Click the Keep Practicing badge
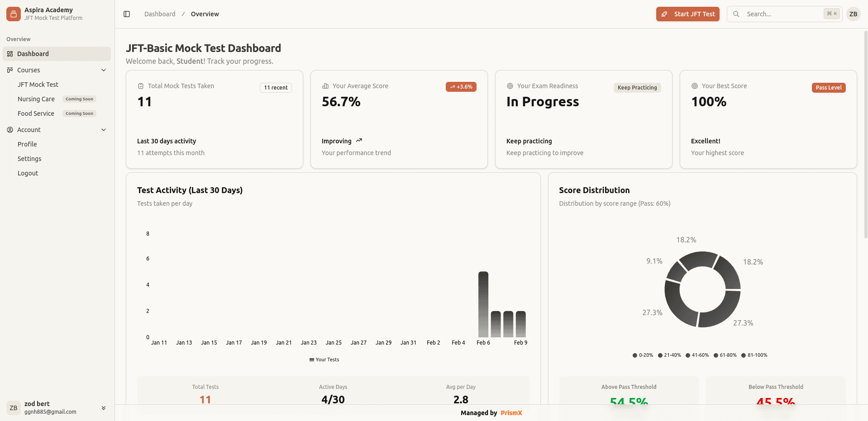Viewport: 868px width, 421px height. tap(637, 88)
